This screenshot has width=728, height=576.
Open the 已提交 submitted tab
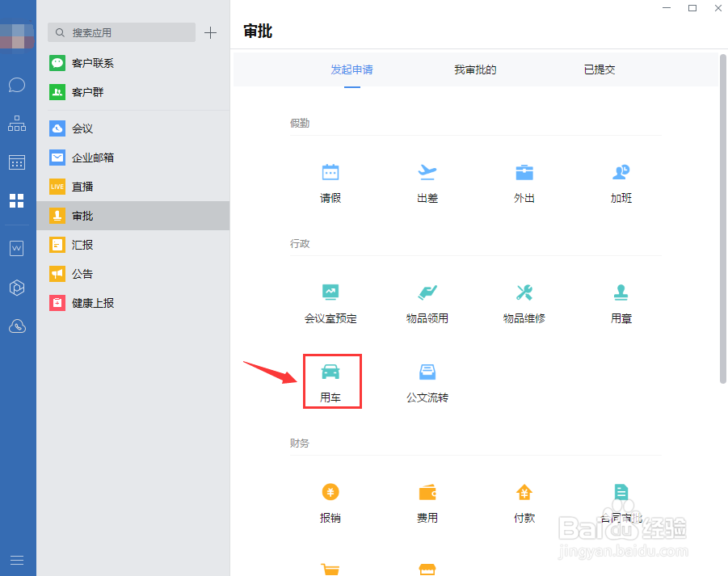(599, 69)
